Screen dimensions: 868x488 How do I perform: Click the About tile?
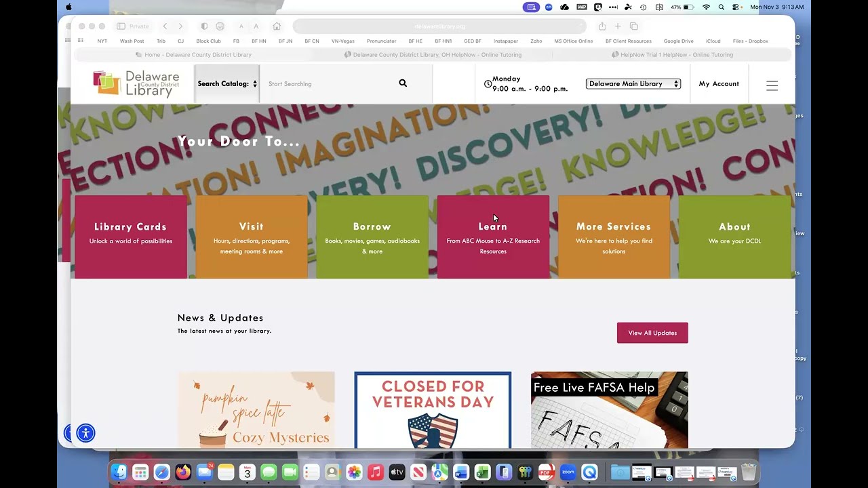(734, 237)
